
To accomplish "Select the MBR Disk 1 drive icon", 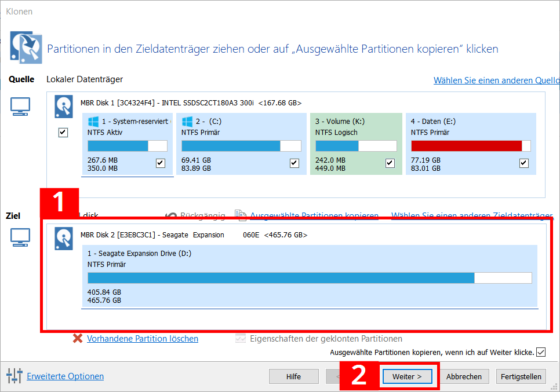I will 64,105.
